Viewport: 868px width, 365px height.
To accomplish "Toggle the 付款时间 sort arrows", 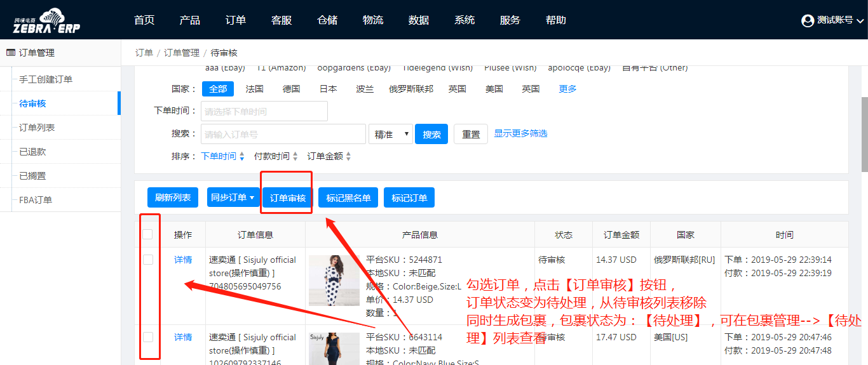I will [295, 156].
